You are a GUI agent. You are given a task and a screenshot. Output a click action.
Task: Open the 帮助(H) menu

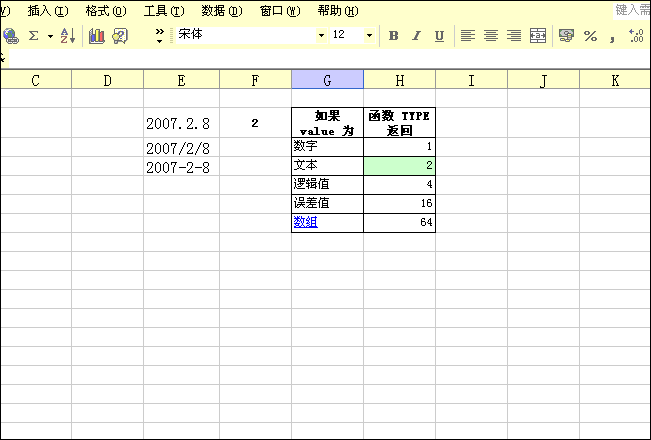pos(338,11)
